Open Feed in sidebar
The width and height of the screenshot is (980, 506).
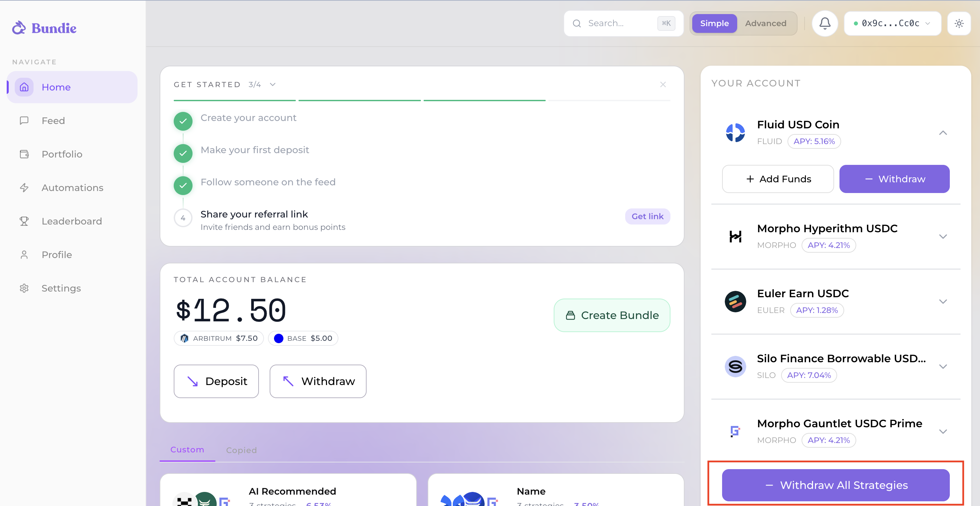pyautogui.click(x=72, y=121)
